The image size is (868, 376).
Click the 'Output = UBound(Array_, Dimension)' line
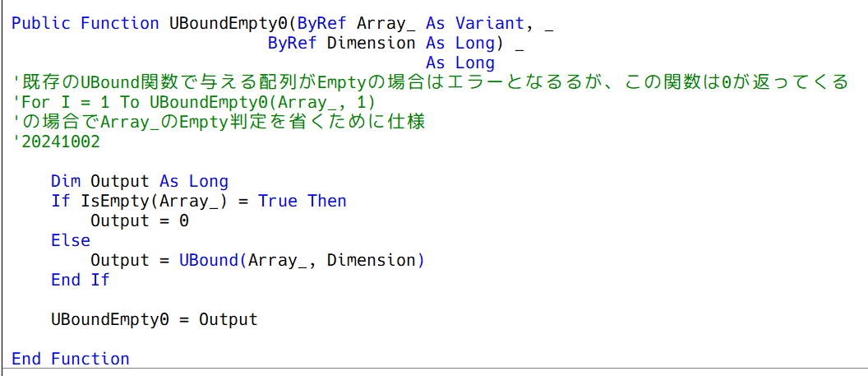pos(257,260)
